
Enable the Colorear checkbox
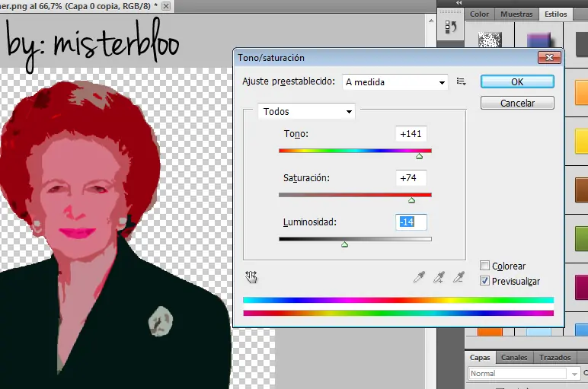coord(484,266)
